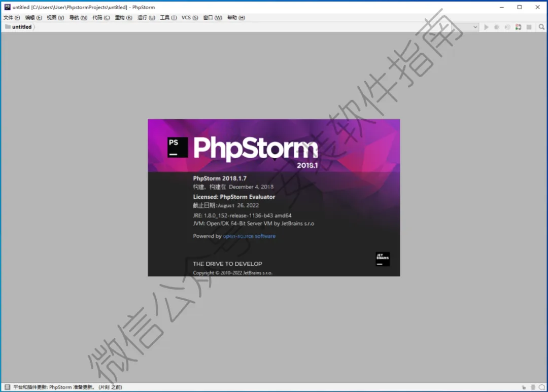Screen dimensions: 548x392
Task: Open the run configuration dropdown
Action: [x=465, y=27]
